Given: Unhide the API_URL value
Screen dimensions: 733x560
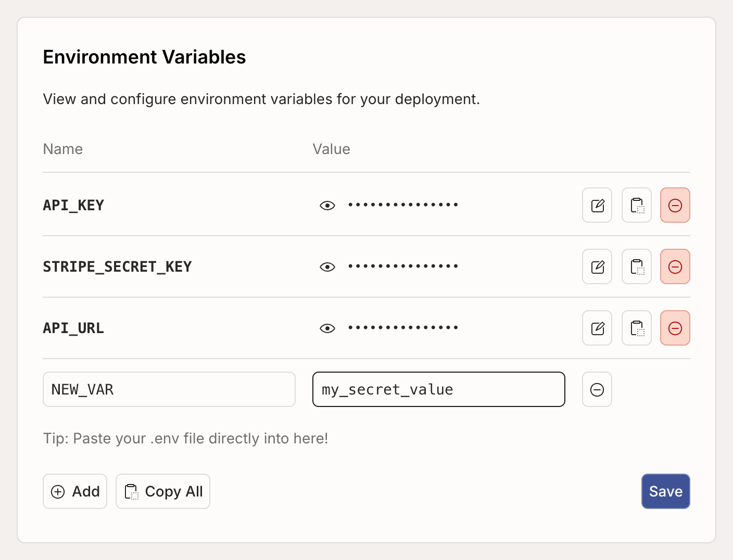Looking at the screenshot, I should (327, 328).
